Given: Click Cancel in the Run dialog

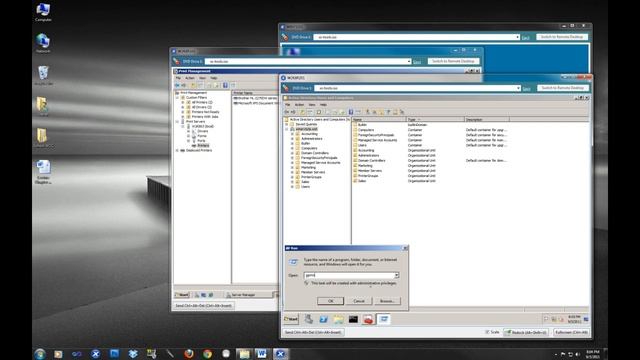Looking at the screenshot, I should [359, 301].
